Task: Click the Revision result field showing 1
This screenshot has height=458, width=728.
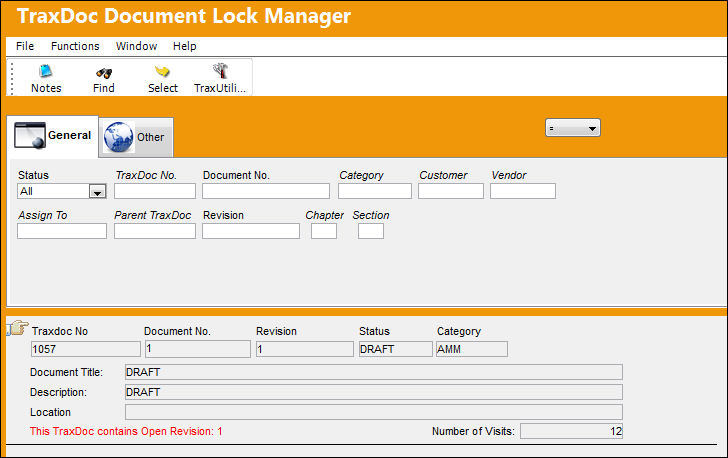Action: pyautogui.click(x=305, y=349)
